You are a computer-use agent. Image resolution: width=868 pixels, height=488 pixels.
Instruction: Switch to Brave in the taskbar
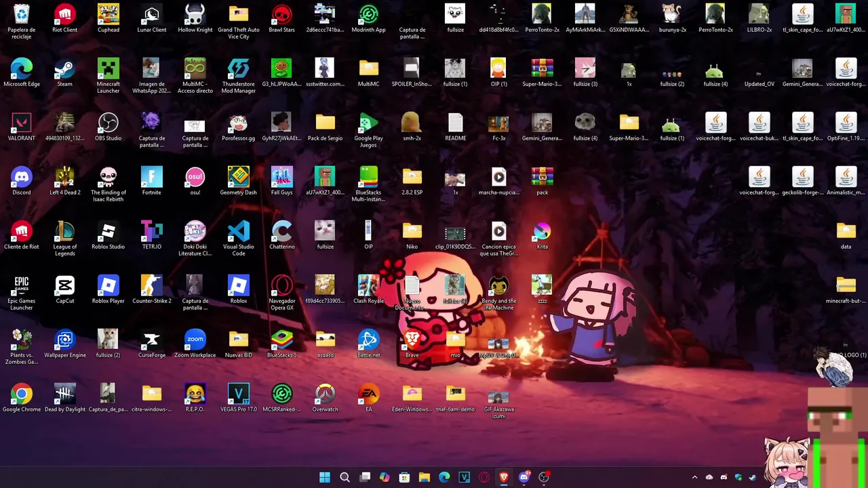coord(504,477)
